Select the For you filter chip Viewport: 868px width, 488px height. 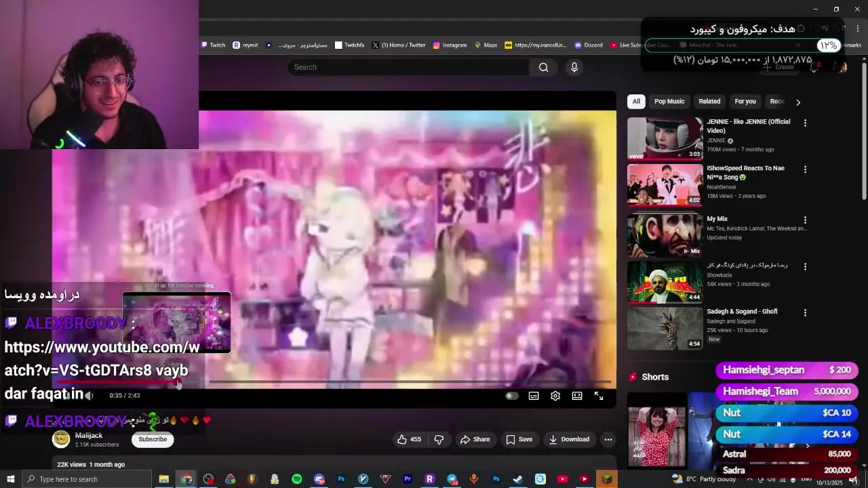[745, 101]
